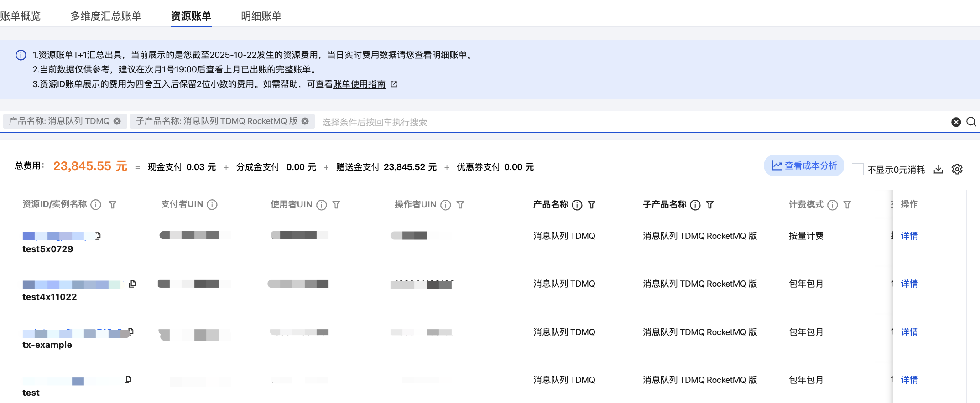Click the info icon beside 产品名称 header
Screen dimensions: 980x403
pyautogui.click(x=577, y=205)
